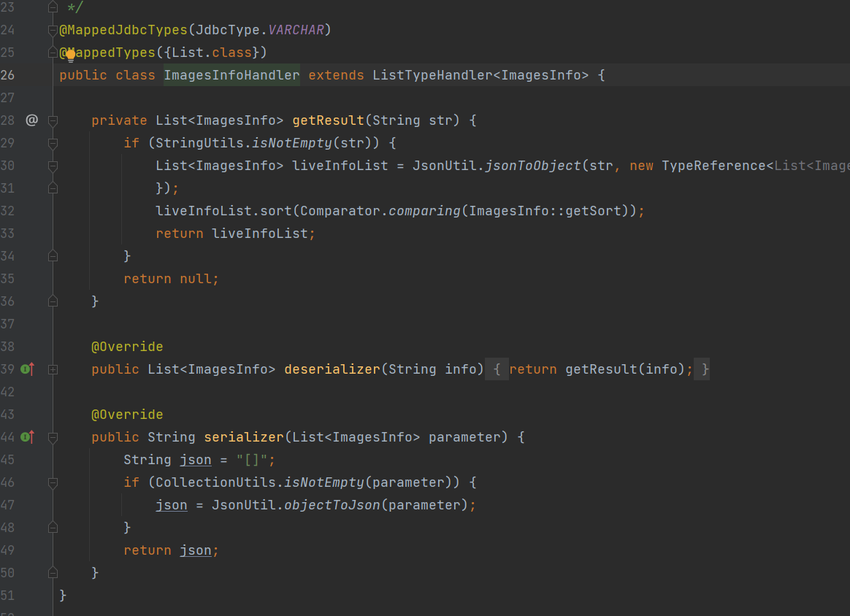Collapse the @MappedJdbcTypes annotation fold marker
This screenshot has width=850, height=616.
[x=53, y=30]
